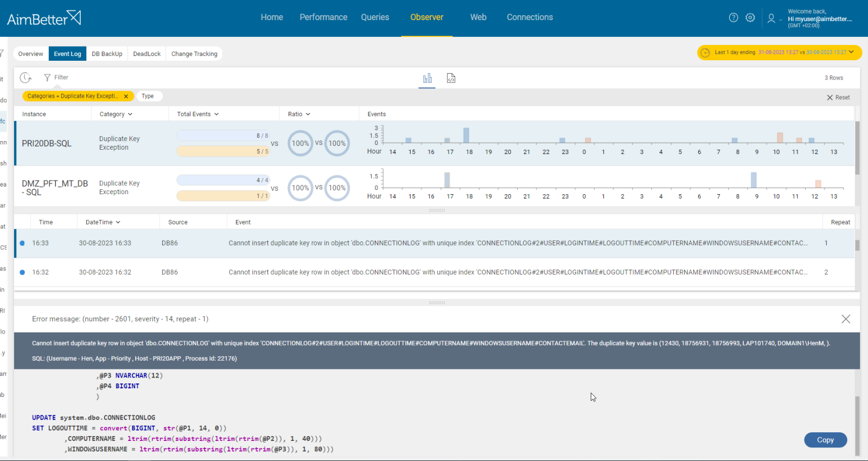The width and height of the screenshot is (868, 461).
Task: Select the 16:32 event blue dot
Action: coord(22,272)
